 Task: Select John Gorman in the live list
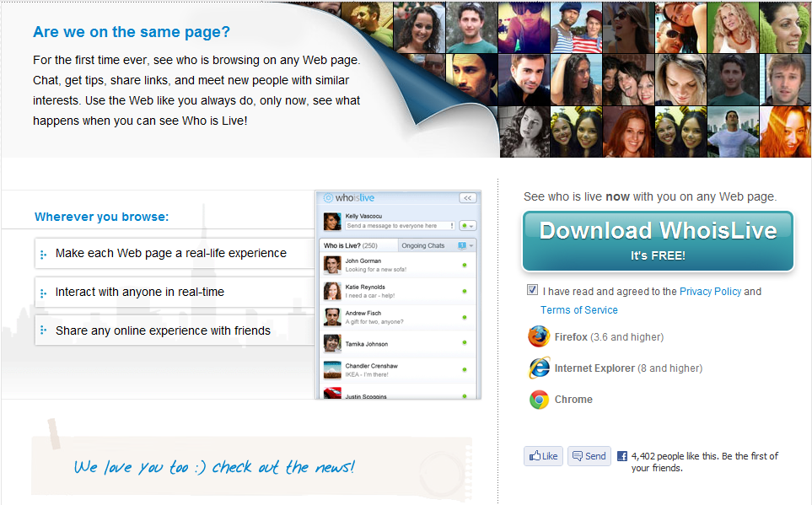pos(398,266)
